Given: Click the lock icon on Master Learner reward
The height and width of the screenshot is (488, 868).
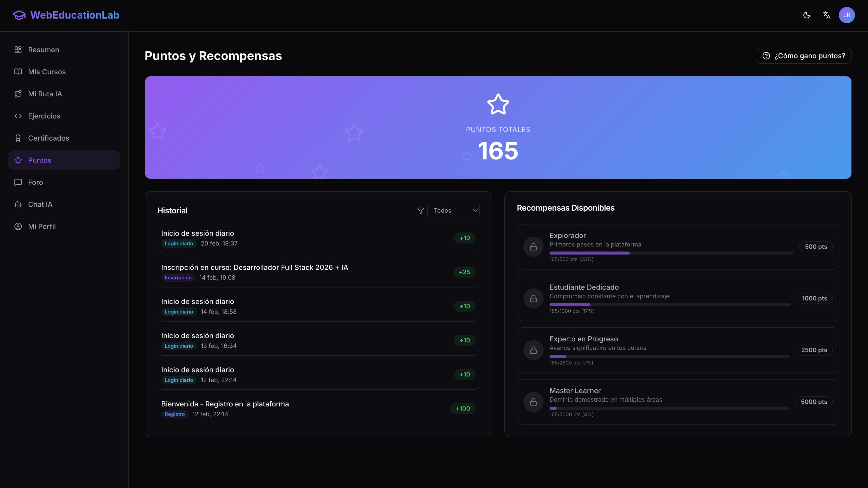Looking at the screenshot, I should click(533, 401).
